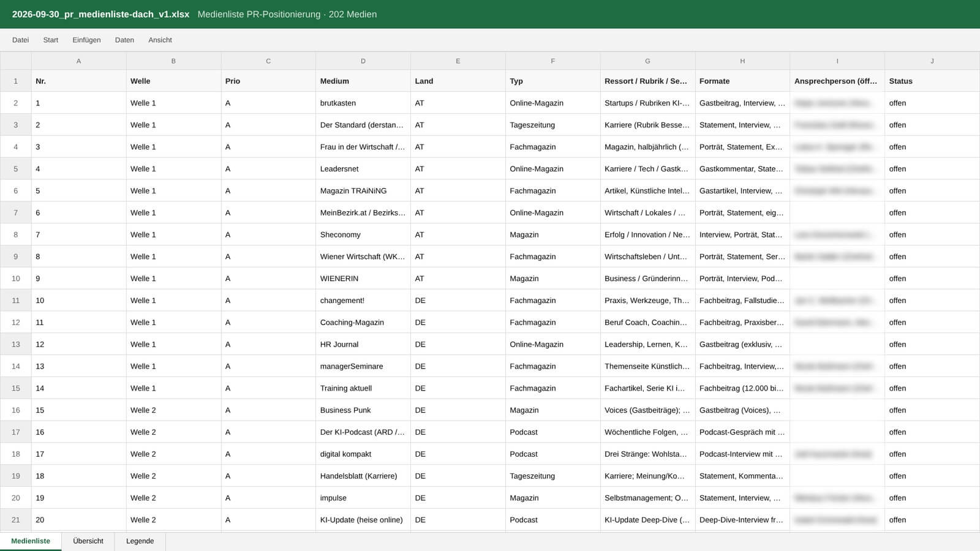Click the Medium header cell

click(363, 81)
